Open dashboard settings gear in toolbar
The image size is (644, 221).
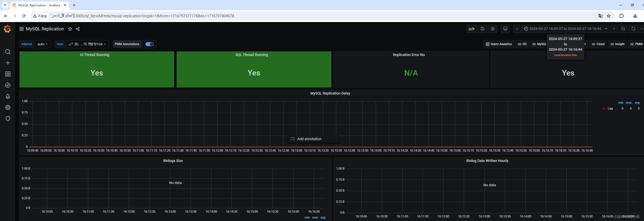click(493, 29)
